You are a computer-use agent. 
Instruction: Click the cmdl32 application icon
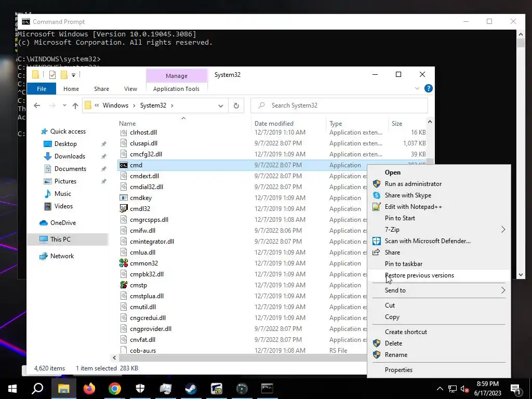coord(124,209)
